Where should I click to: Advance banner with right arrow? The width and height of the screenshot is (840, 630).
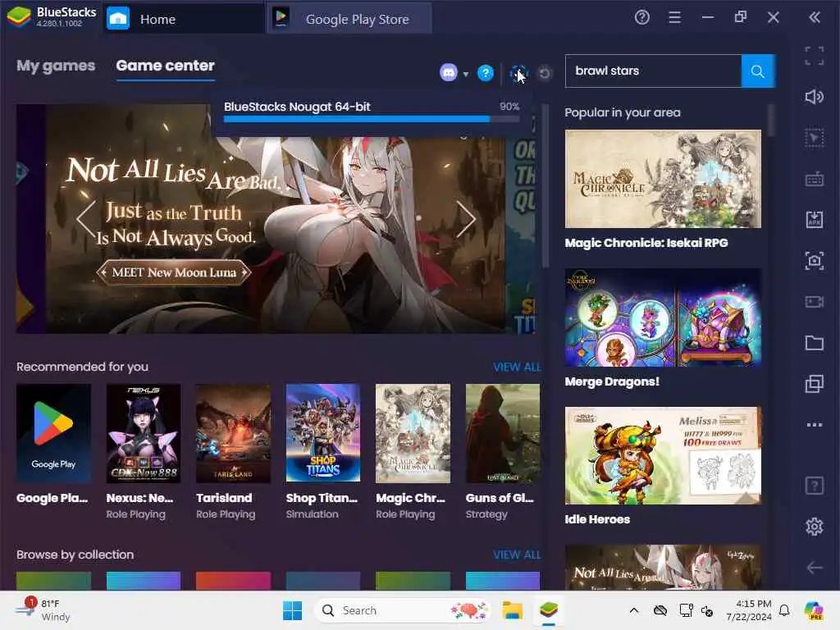(466, 218)
